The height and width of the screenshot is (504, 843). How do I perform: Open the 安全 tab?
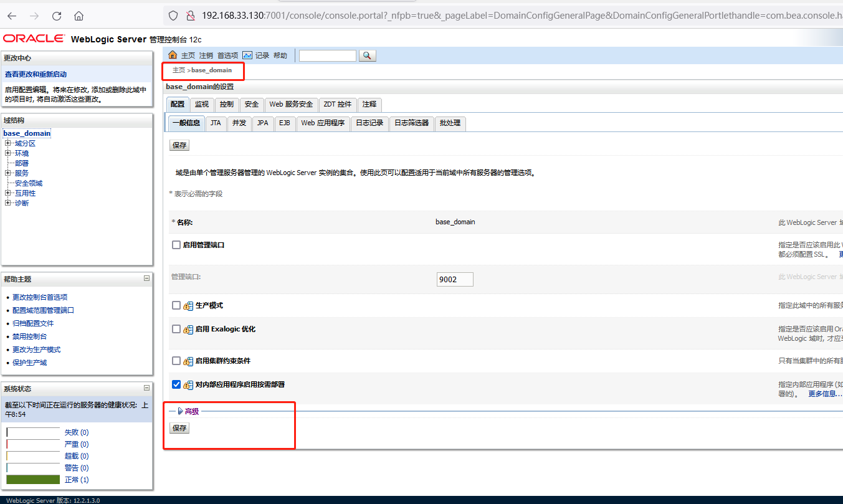click(x=252, y=105)
